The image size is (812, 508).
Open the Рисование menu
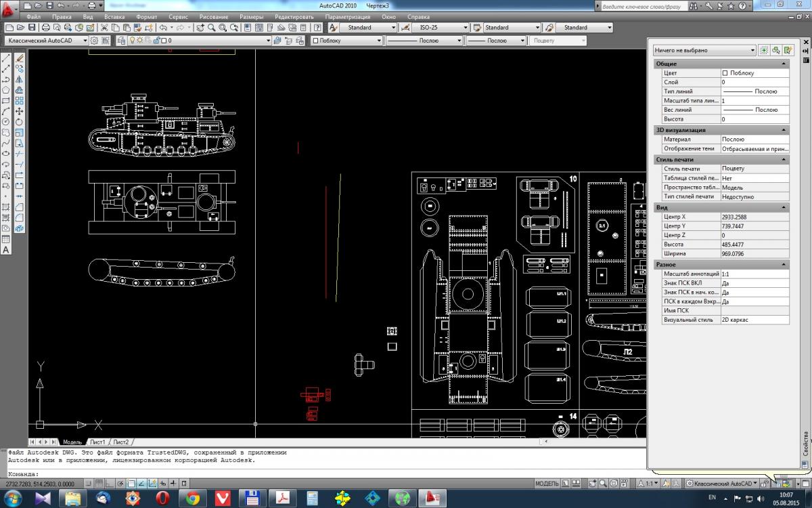tap(214, 16)
